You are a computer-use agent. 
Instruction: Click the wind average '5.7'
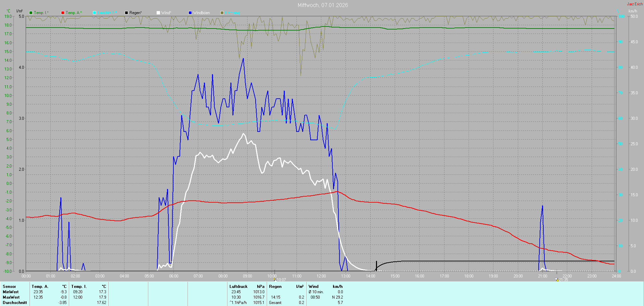pyautogui.click(x=340, y=303)
